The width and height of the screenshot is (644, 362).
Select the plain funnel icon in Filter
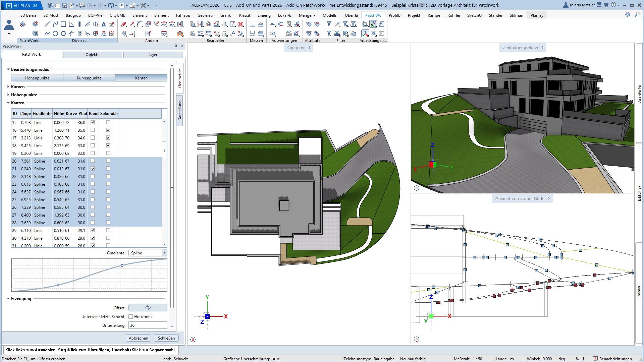[x=329, y=24]
